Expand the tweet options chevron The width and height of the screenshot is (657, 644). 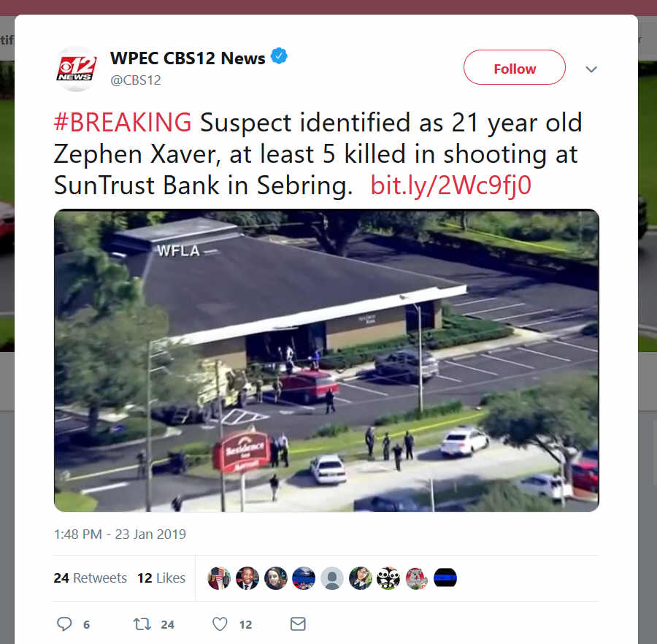591,69
